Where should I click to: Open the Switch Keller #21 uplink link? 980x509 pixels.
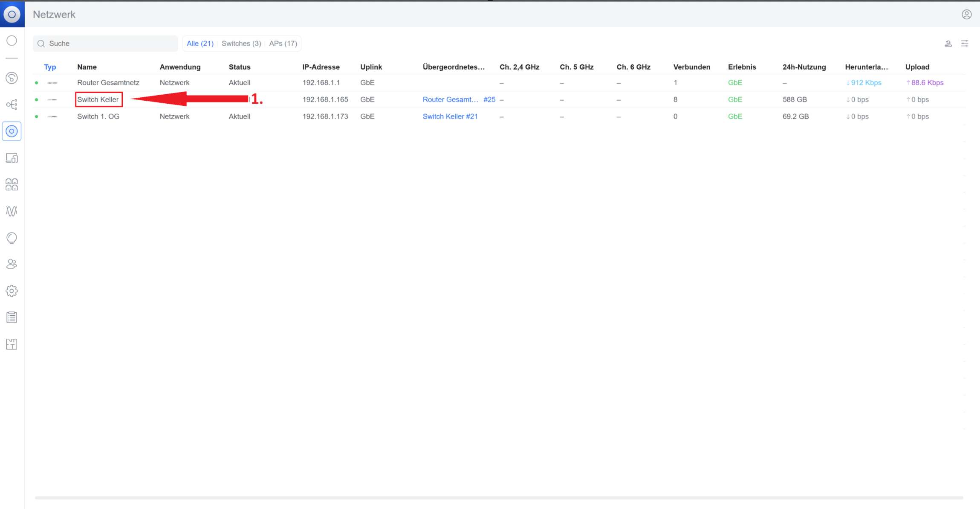tap(450, 116)
